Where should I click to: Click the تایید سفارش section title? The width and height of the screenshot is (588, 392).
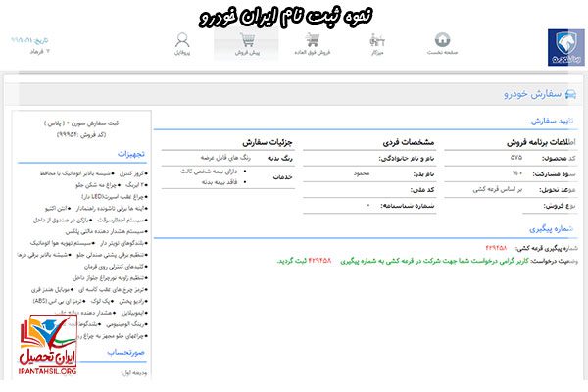tap(552, 121)
